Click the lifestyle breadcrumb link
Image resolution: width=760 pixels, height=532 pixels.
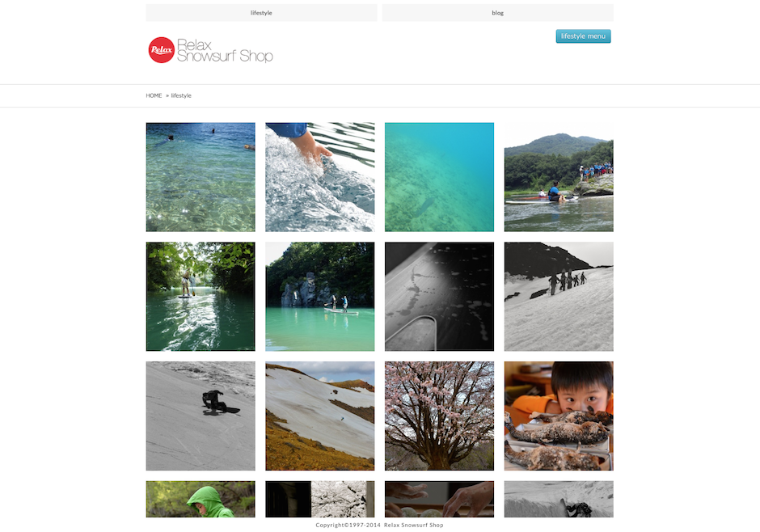click(x=181, y=96)
